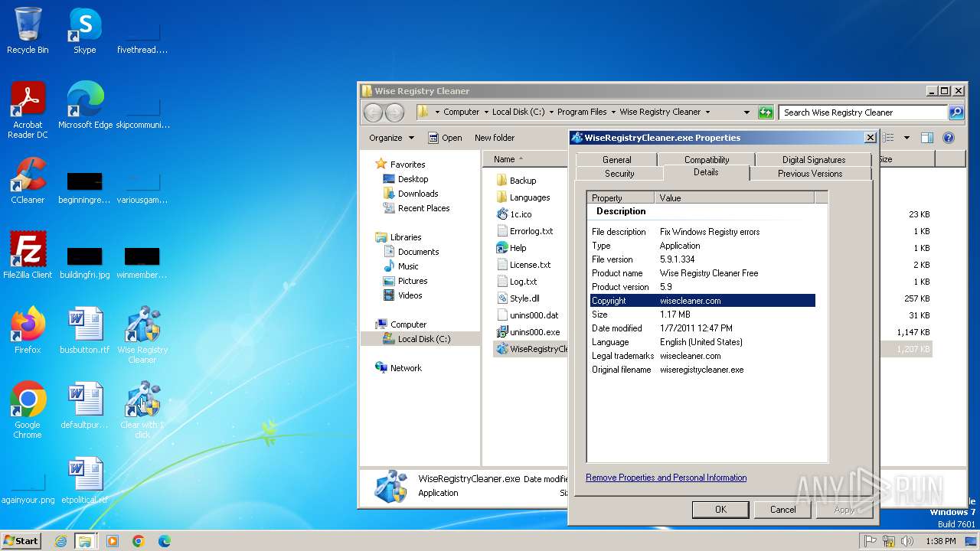Open the change view dropdown arrow
980x551 pixels.
click(x=906, y=138)
